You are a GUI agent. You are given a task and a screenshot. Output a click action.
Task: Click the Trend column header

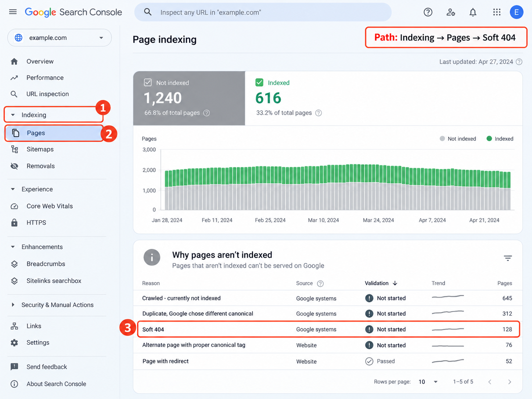438,283
